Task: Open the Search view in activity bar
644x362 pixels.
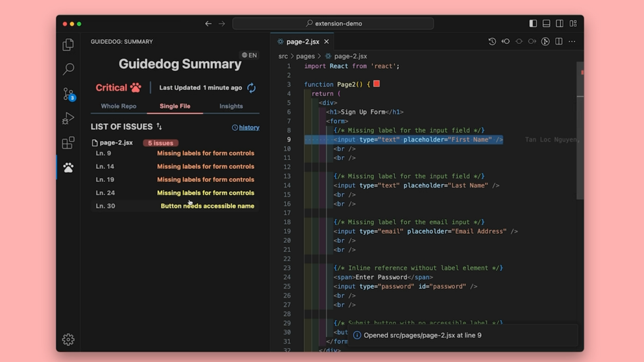Action: 68,69
